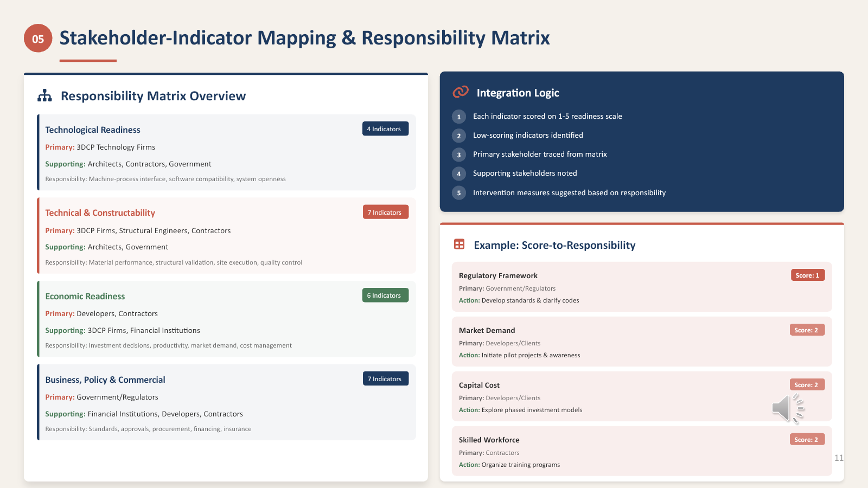
Task: Click step 5 circle in Integration Logic
Action: pos(459,192)
